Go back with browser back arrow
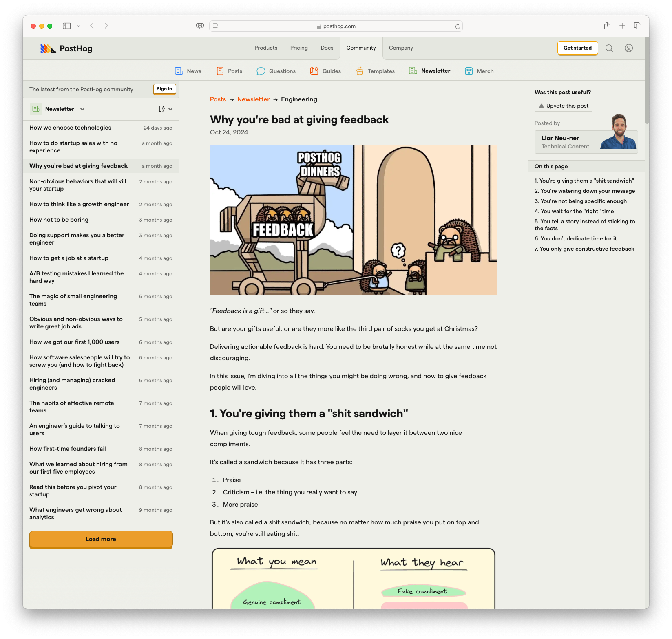 coord(92,26)
